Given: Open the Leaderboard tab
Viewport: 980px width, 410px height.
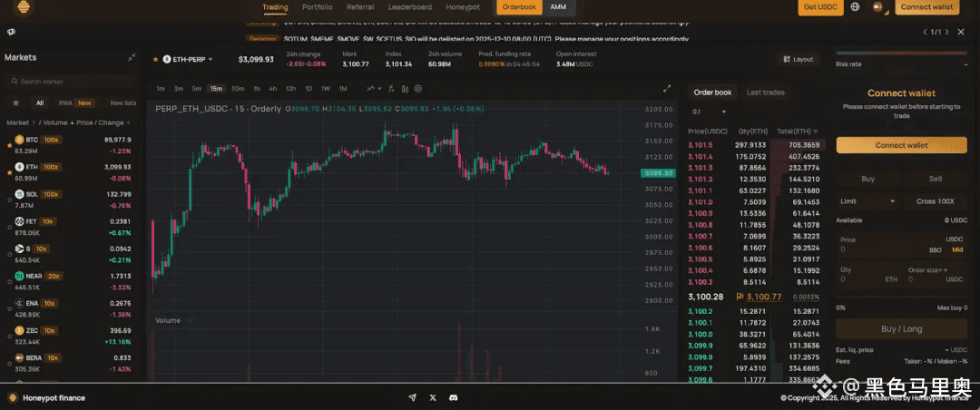Looking at the screenshot, I should point(410,7).
